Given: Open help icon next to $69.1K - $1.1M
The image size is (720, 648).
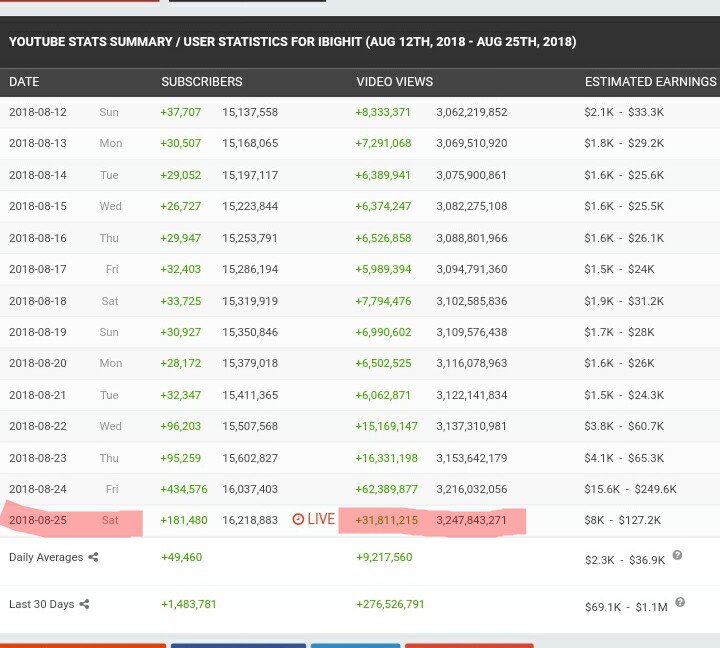Looking at the screenshot, I should point(680,602).
